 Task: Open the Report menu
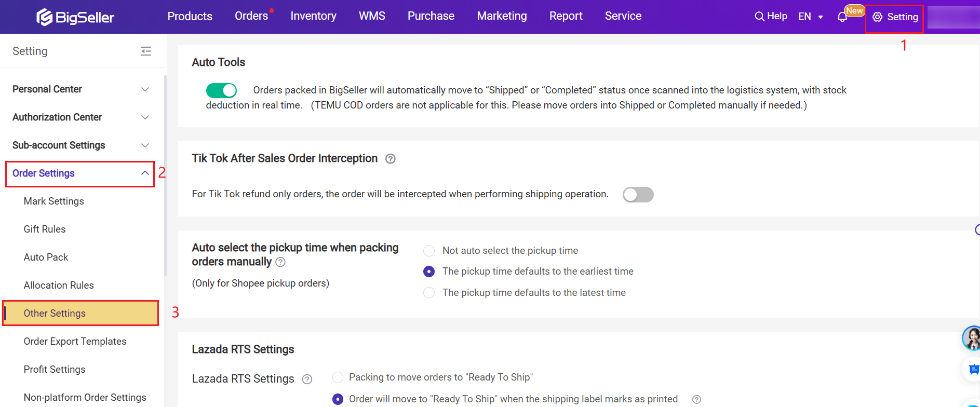tap(566, 16)
